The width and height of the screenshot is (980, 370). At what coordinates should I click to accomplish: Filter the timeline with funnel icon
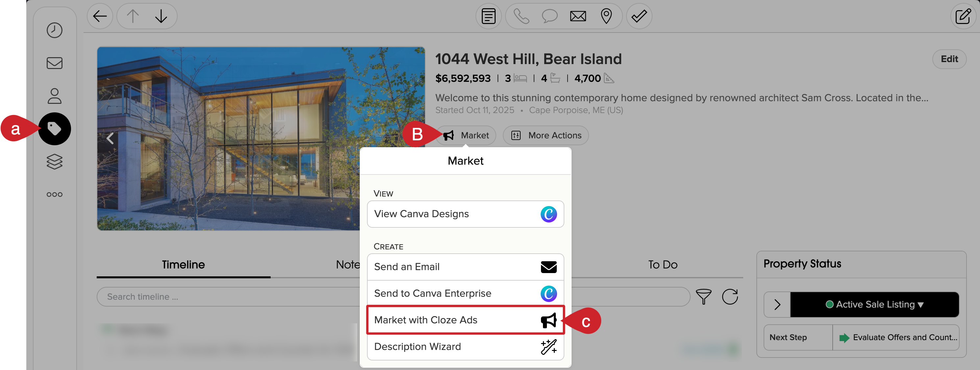coord(703,297)
